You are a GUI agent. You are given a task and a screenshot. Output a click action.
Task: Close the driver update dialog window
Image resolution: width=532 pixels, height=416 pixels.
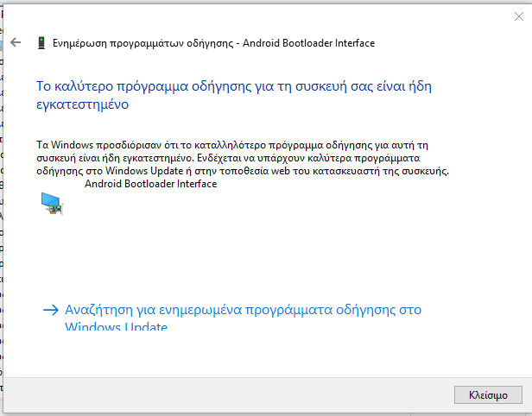[x=518, y=16]
